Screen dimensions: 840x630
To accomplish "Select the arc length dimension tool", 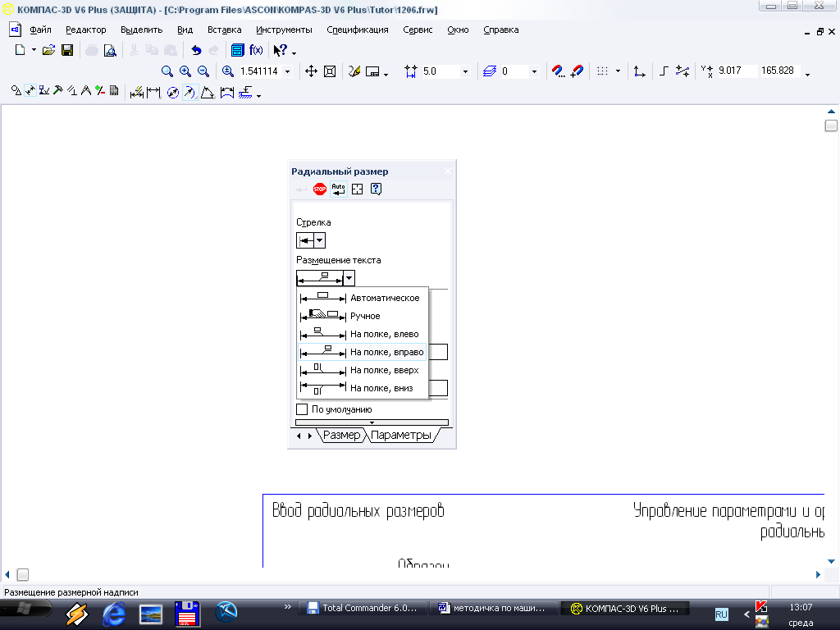I will click(x=227, y=93).
